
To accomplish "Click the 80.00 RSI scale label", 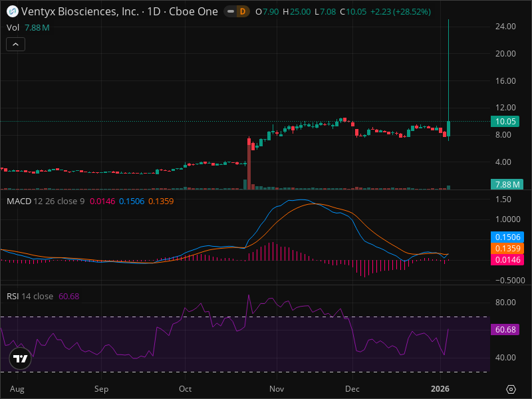I will 505,303.
